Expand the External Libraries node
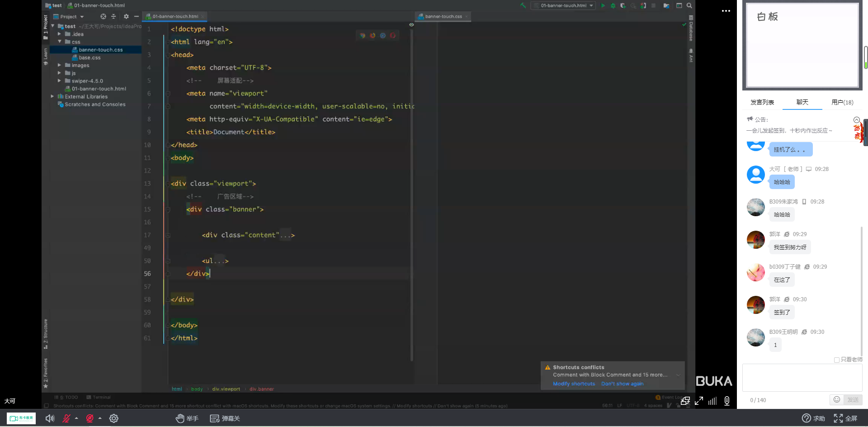868x427 pixels. [52, 96]
